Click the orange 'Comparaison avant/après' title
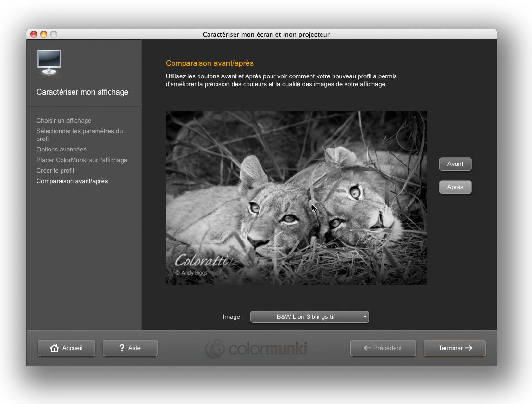 pyautogui.click(x=210, y=63)
